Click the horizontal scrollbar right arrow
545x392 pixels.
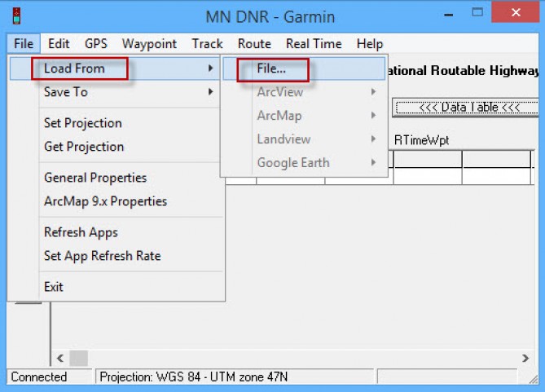coord(525,358)
